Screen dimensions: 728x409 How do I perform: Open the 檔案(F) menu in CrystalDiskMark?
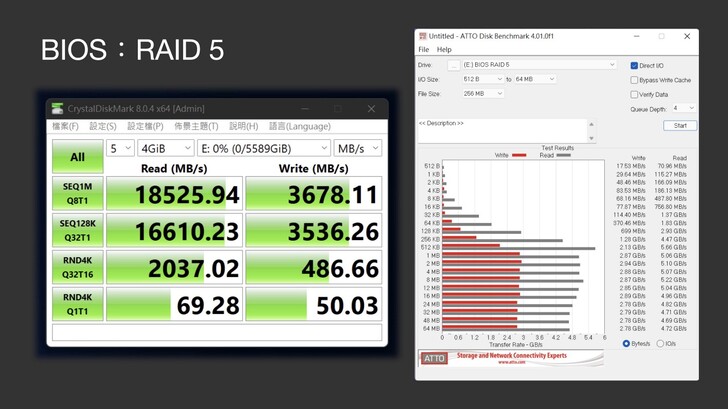[65, 126]
